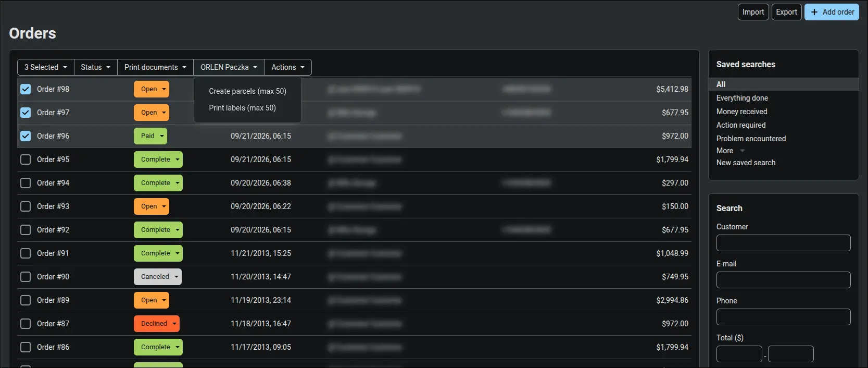The image size is (868, 368).
Task: Change Order #98 Open status dropdown
Action: click(x=152, y=89)
